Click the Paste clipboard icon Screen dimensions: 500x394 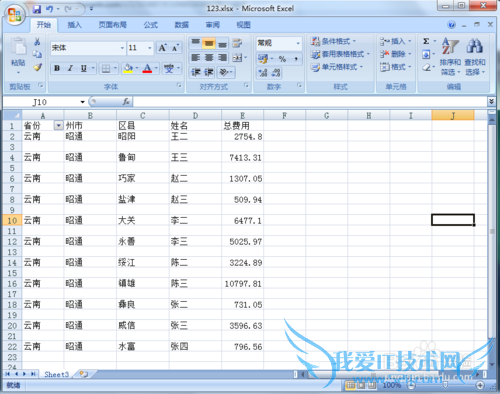(x=18, y=47)
